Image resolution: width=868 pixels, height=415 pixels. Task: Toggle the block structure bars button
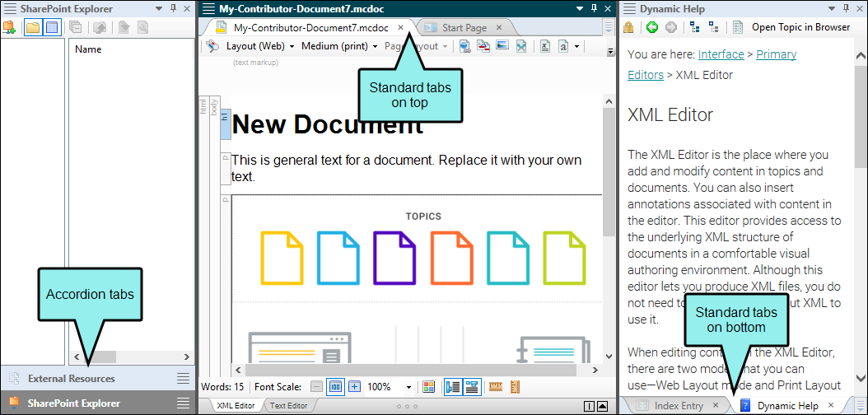[x=453, y=387]
